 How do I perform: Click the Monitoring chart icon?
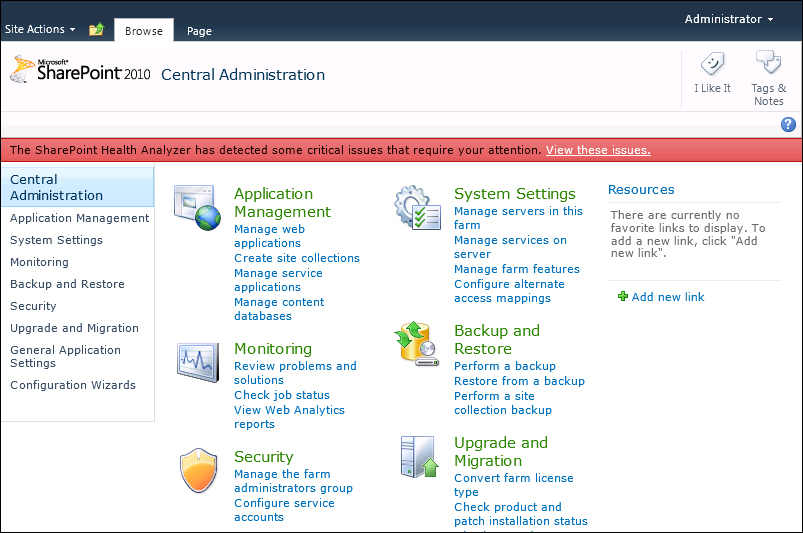point(198,362)
